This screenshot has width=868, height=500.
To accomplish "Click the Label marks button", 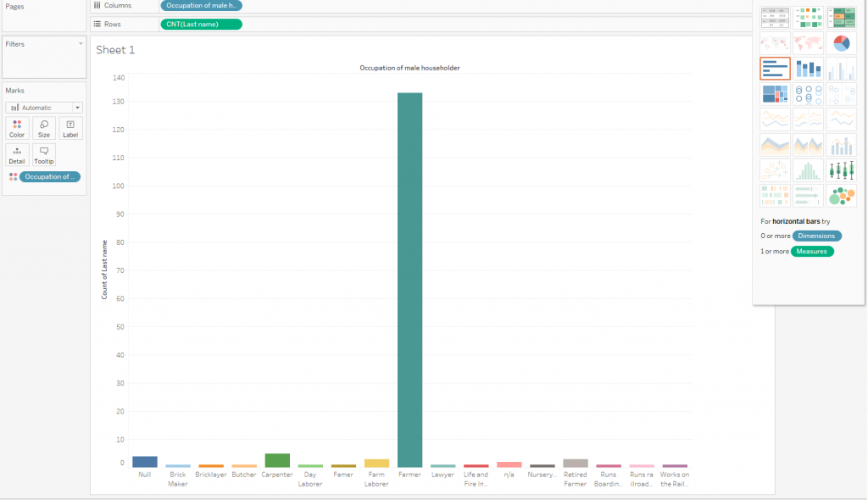I will [x=70, y=128].
